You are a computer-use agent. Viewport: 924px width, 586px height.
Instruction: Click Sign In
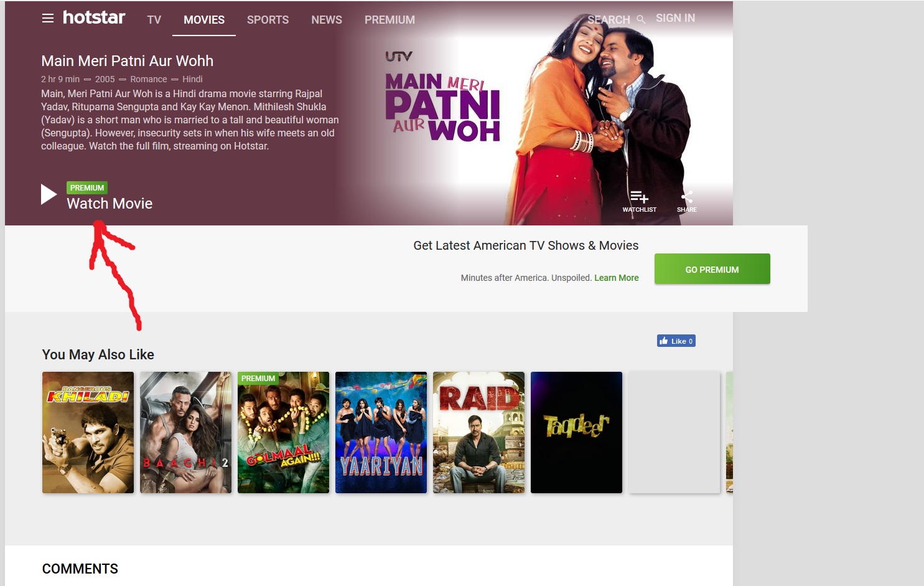pos(675,18)
